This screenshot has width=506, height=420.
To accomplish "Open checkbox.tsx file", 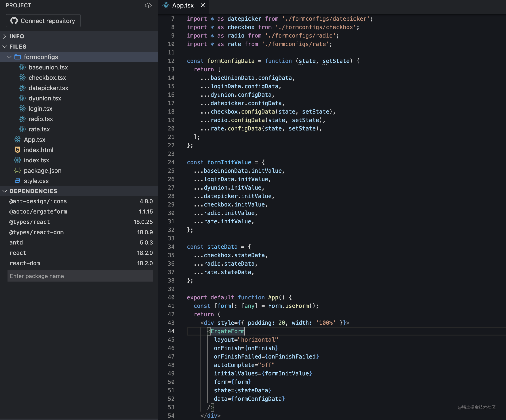I will tap(47, 77).
